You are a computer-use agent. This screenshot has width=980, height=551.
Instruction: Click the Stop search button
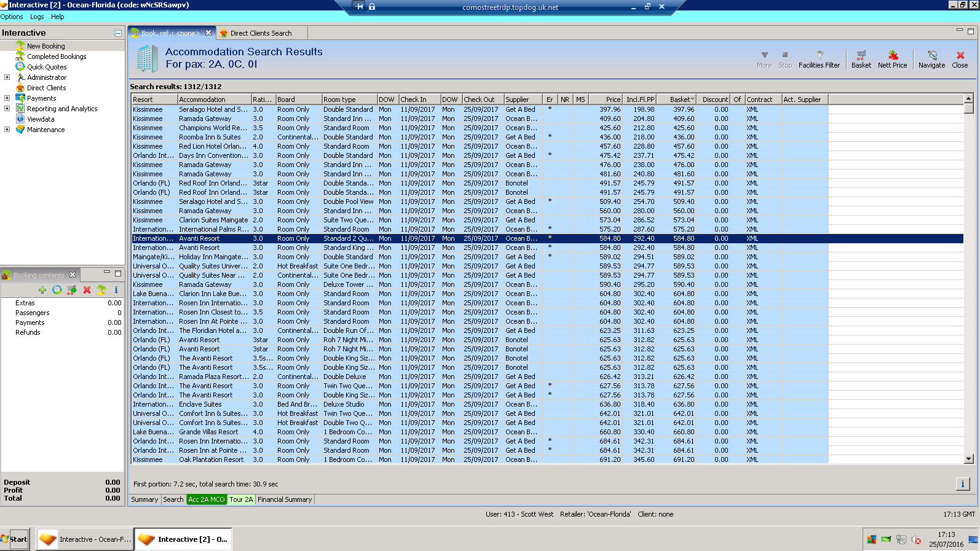click(785, 59)
